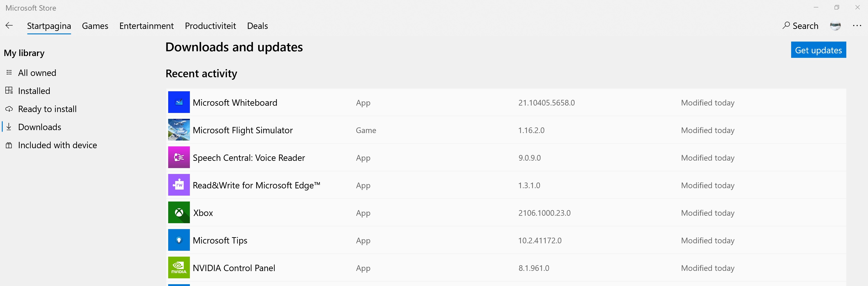Click the back arrow icon

[9, 26]
